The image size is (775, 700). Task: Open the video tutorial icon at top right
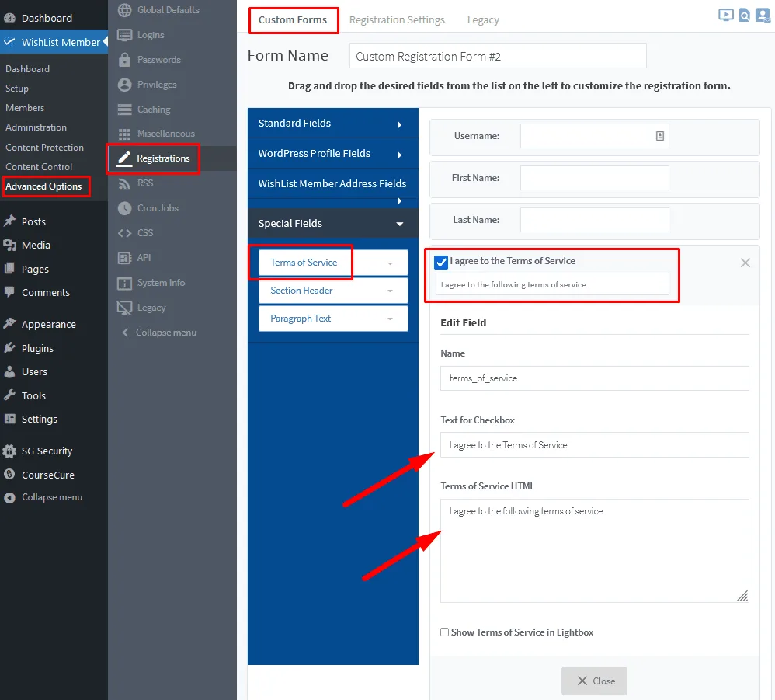pyautogui.click(x=725, y=16)
